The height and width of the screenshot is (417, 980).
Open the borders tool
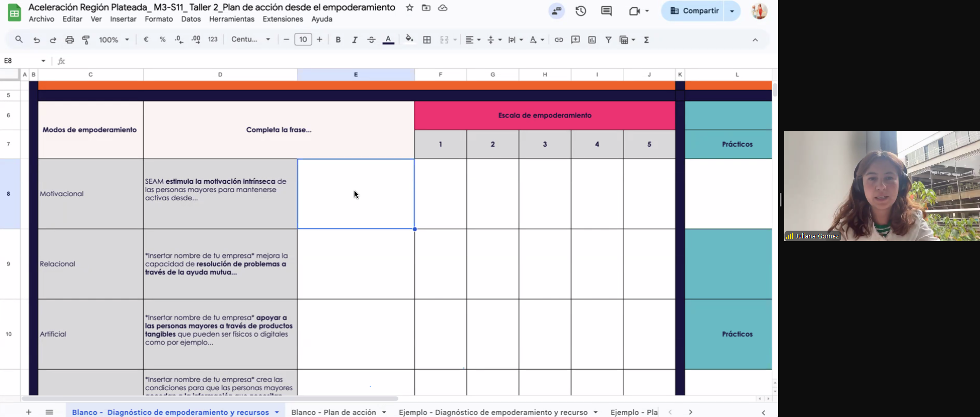tap(427, 40)
